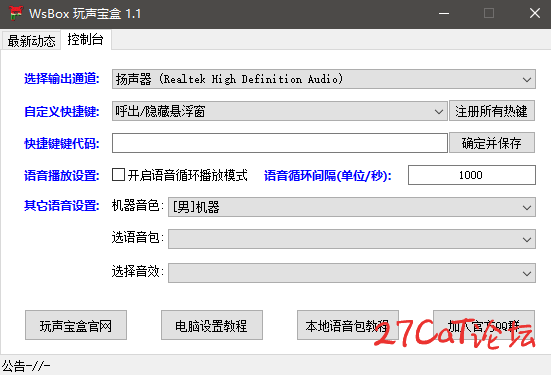The image size is (551, 375).
Task: Minimize the WsBox window
Action: (x=444, y=14)
